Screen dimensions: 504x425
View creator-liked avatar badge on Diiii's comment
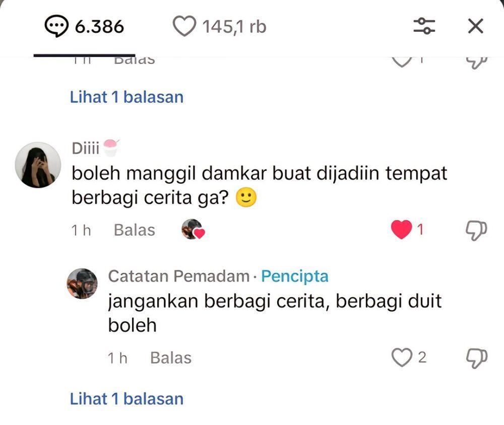[x=193, y=229]
